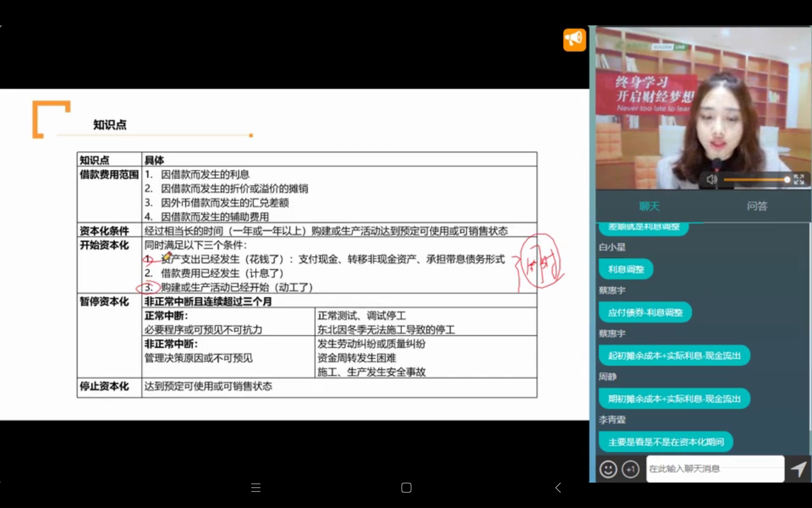This screenshot has height=508, width=812.
Task: Select chat bubble 利息调整 from 白小星
Action: pos(626,269)
